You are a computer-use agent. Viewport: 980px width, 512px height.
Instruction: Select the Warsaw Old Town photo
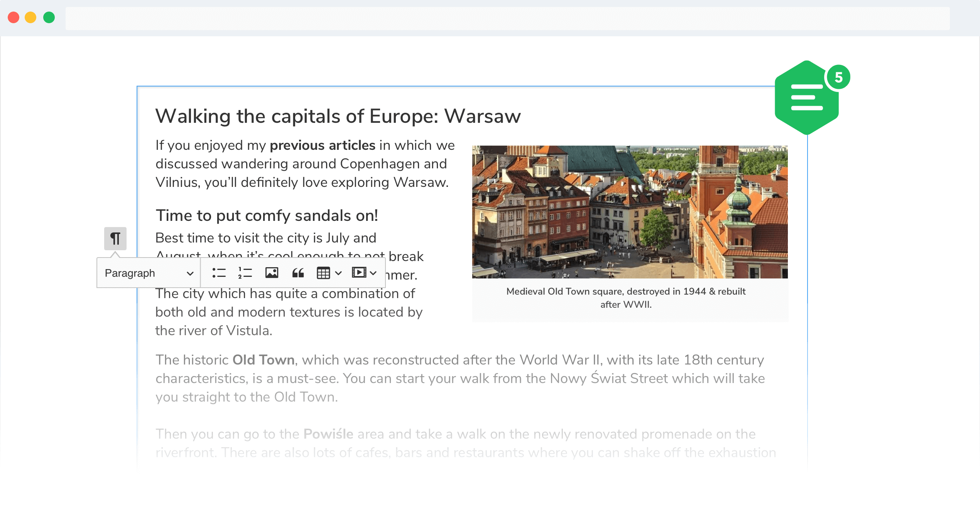pos(630,212)
